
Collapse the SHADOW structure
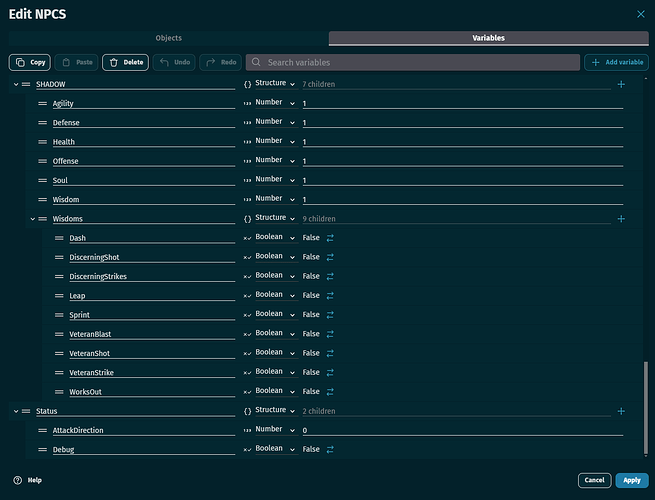pos(16,84)
